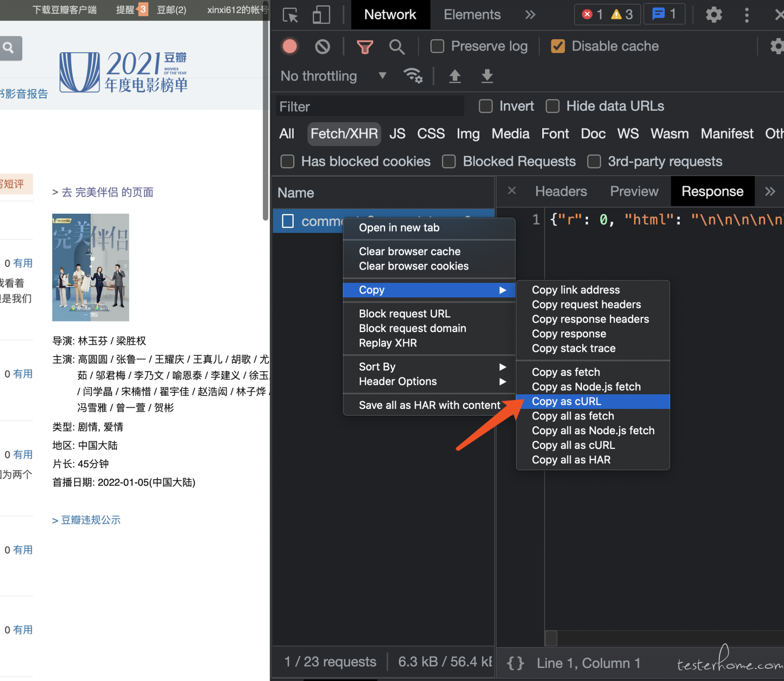Filter requests by CSS type
This screenshot has height=681, width=784.
(x=431, y=134)
